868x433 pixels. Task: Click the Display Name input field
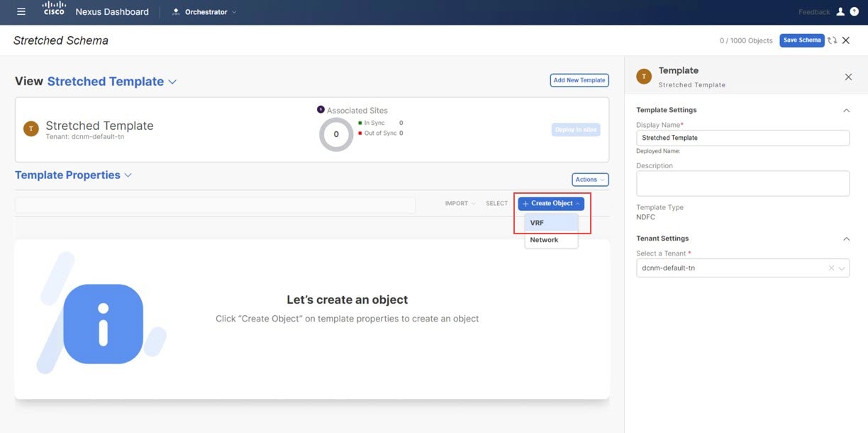coord(742,138)
